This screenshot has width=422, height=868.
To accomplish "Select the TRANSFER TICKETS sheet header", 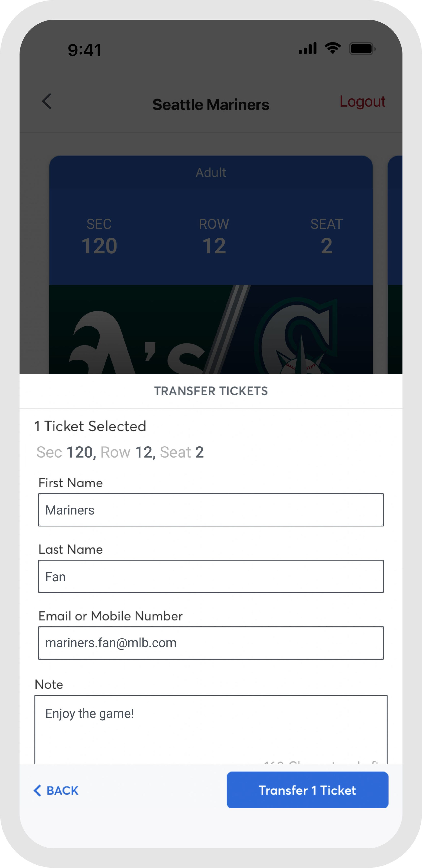I will [x=211, y=391].
